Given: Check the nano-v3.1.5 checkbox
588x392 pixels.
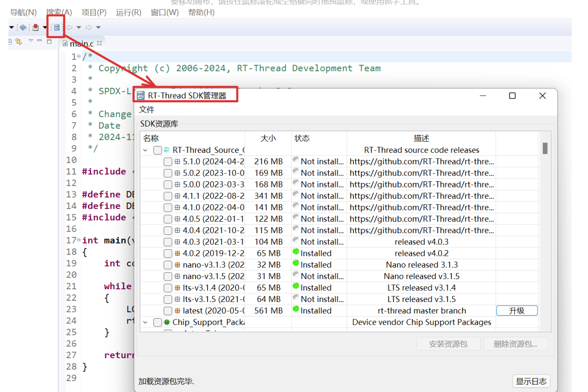Looking at the screenshot, I should [x=168, y=276].
